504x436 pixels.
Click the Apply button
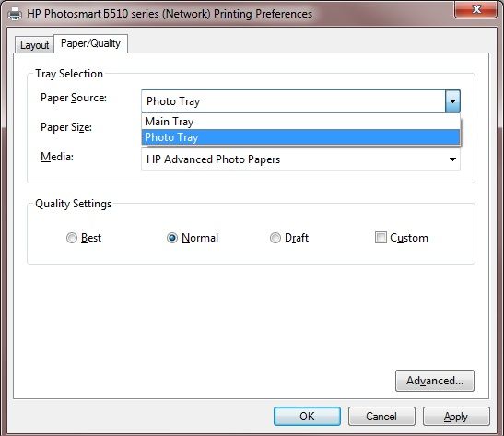coord(456,416)
